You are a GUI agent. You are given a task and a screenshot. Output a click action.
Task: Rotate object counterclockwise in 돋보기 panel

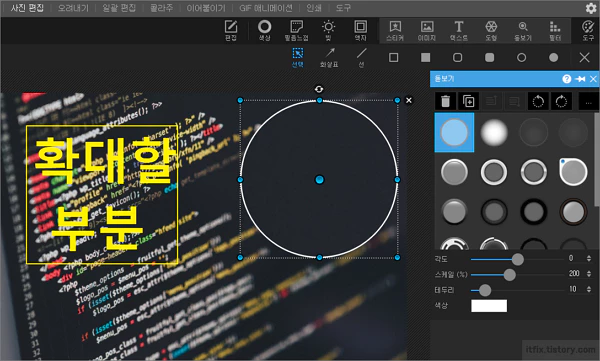point(538,101)
